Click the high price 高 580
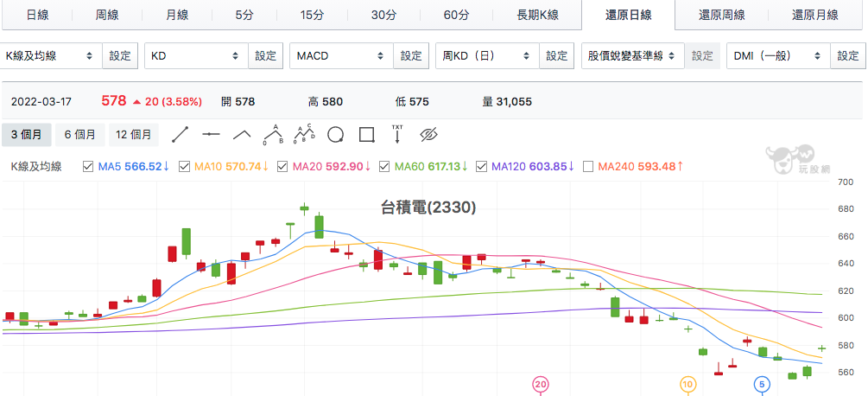The width and height of the screenshot is (868, 396). (326, 102)
